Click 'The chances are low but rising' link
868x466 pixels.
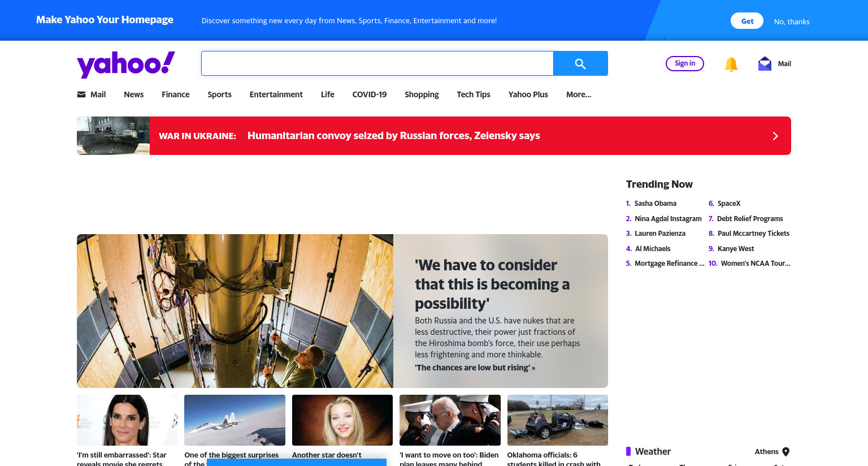click(475, 368)
